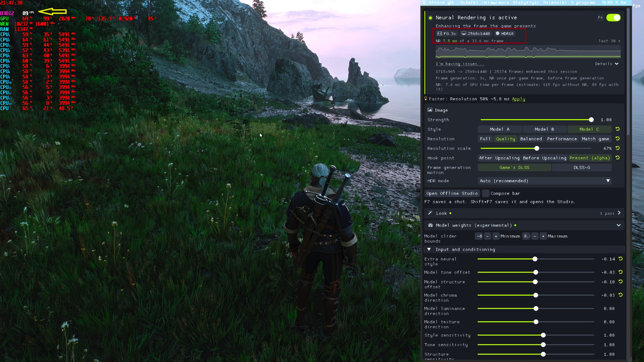Apply the faster 50% resolution suggestion
This screenshot has width=644, height=362.
tap(518, 99)
